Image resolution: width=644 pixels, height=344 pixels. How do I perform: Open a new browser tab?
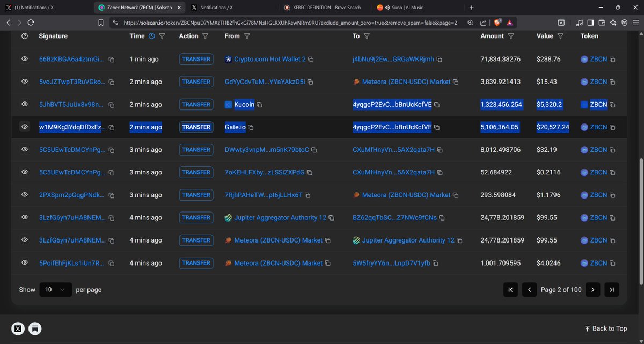click(472, 8)
